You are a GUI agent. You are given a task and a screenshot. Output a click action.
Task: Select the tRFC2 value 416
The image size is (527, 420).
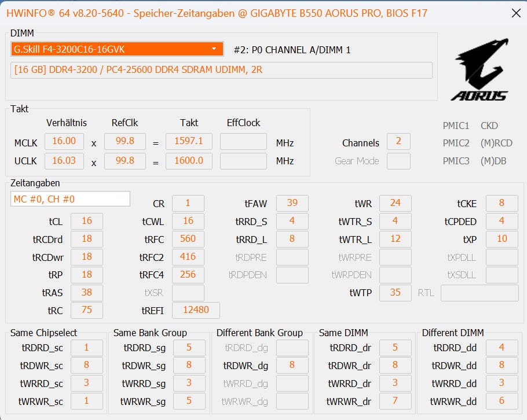click(188, 257)
